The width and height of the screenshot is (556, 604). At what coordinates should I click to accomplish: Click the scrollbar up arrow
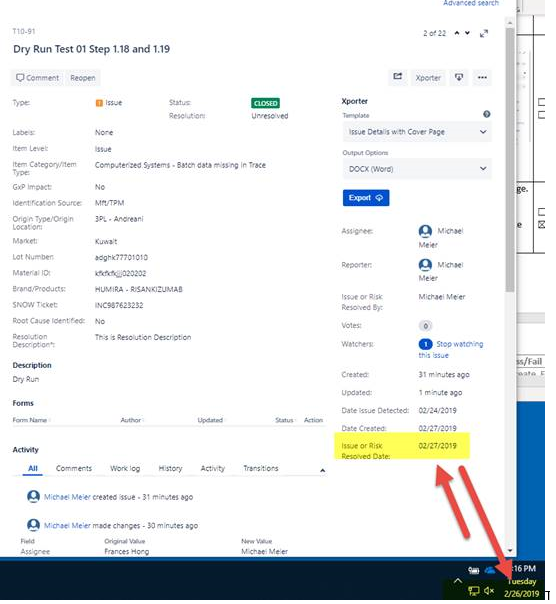coord(510,23)
